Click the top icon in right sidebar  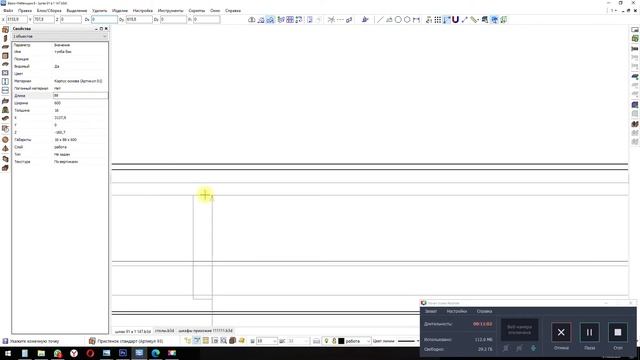[635, 29]
